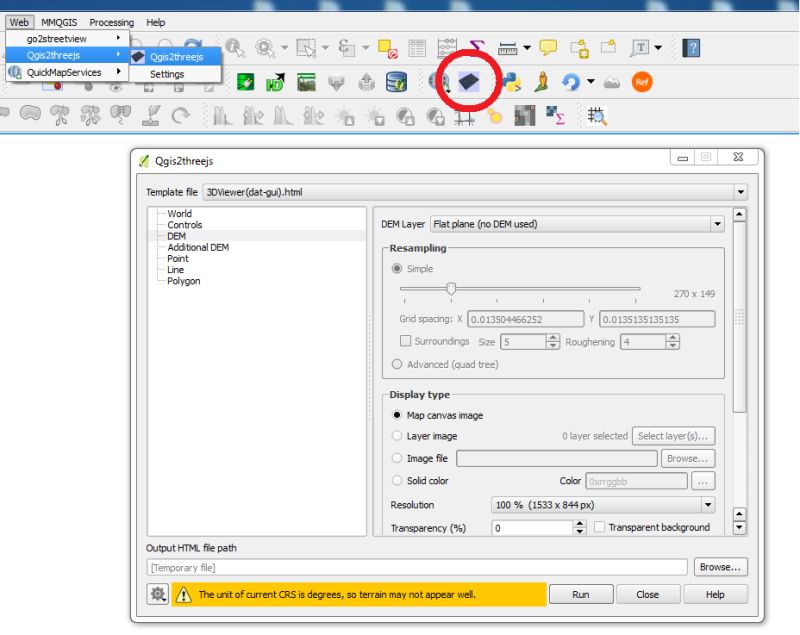Click the yellow map tips speech bubble icon
This screenshot has width=800, height=635.
pyautogui.click(x=548, y=47)
